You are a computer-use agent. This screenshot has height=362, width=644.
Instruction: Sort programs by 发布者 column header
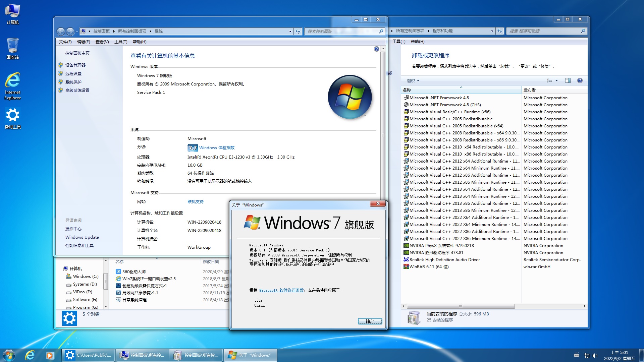554,90
